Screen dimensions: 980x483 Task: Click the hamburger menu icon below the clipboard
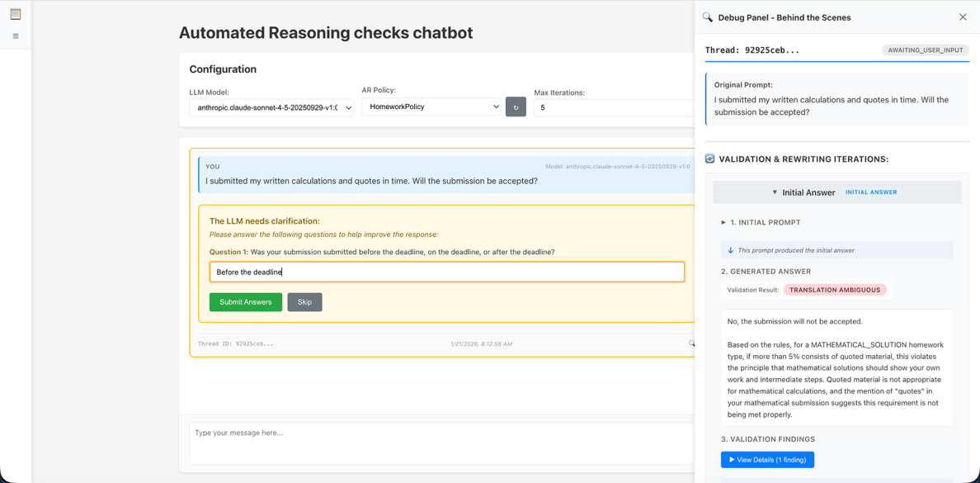15,36
